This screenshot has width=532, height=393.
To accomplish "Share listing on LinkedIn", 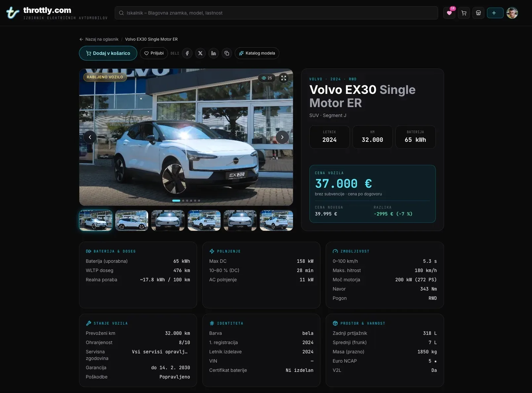I will 214,53.
